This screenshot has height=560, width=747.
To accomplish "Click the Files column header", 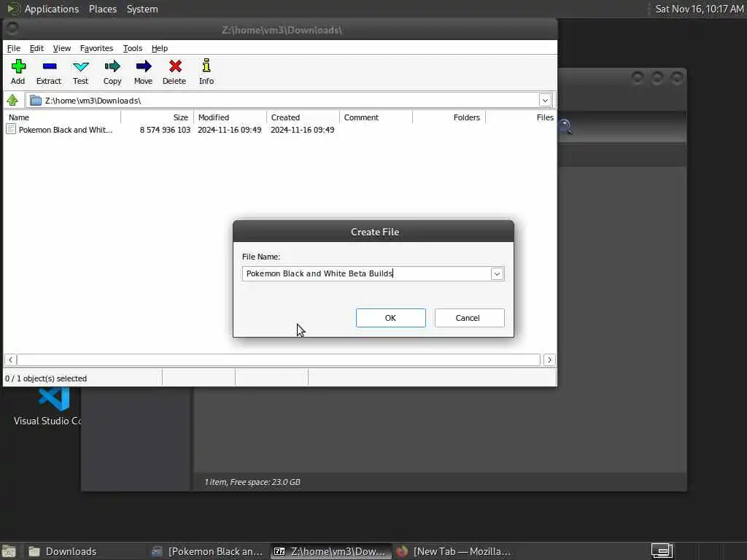I will 521,117.
